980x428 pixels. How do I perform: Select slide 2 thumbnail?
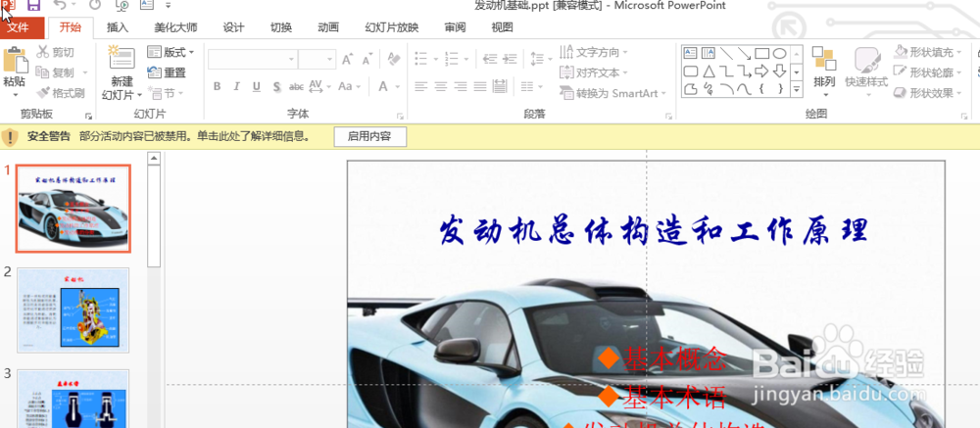(x=73, y=310)
